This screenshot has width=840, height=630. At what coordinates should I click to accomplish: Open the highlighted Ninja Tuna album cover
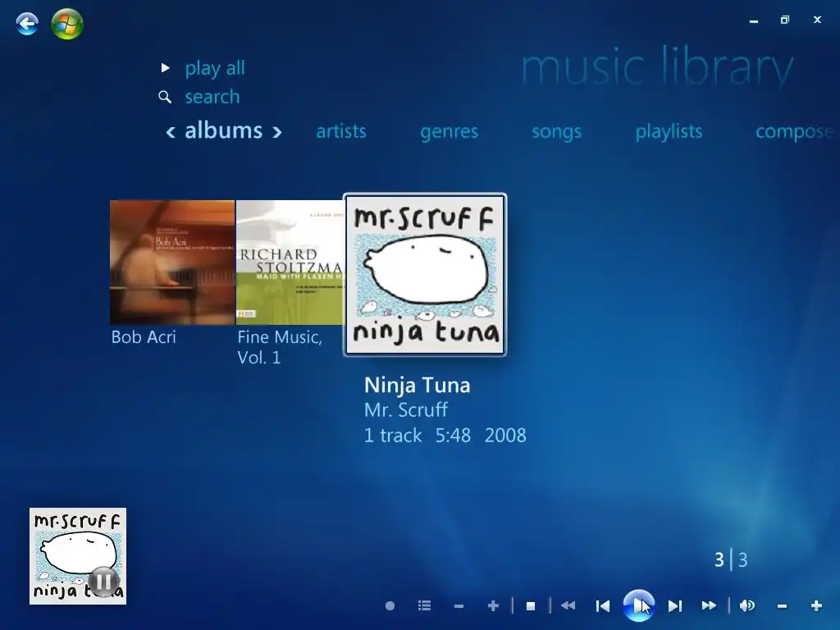coord(425,275)
